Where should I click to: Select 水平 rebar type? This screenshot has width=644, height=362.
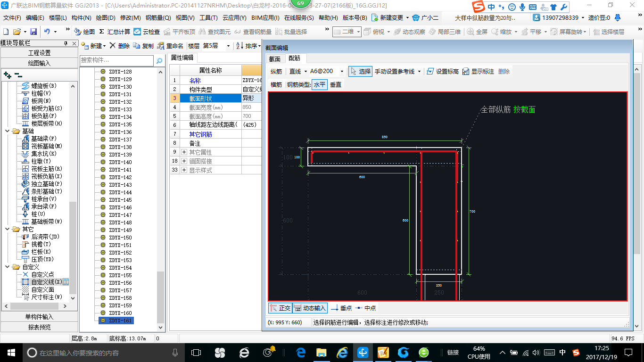coord(320,85)
